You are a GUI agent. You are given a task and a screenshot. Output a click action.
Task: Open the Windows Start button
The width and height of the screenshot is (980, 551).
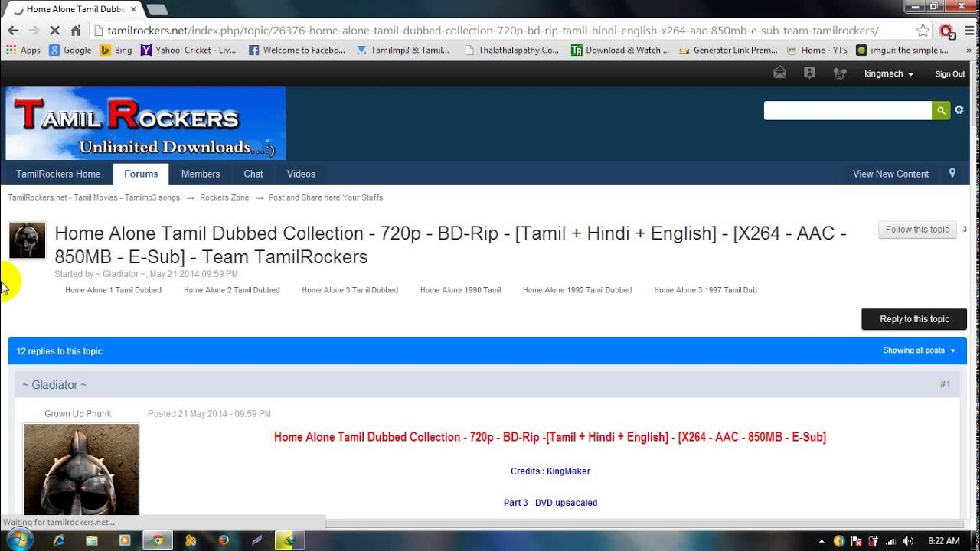19,540
